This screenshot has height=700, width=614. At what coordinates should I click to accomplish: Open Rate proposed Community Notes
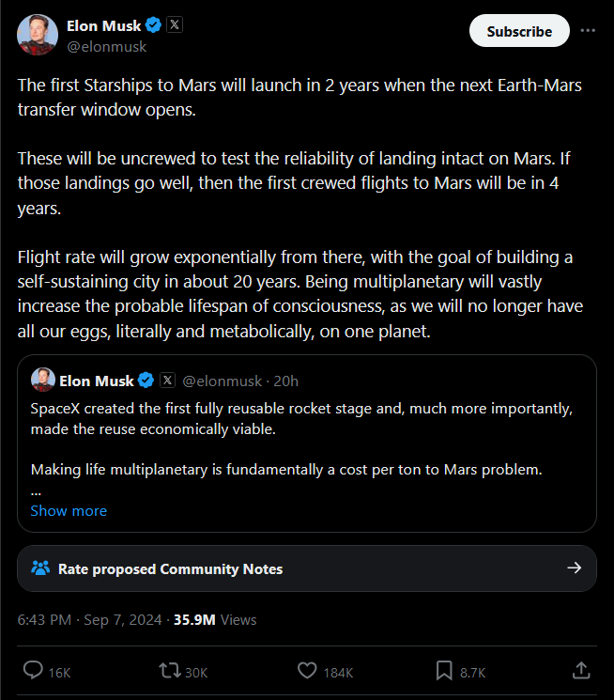(307, 568)
